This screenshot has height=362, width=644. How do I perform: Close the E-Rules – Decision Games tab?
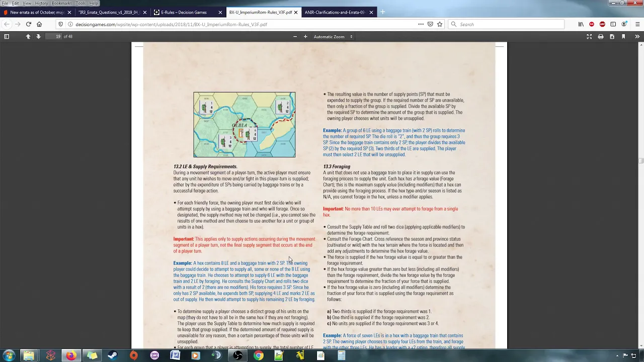pyautogui.click(x=220, y=12)
